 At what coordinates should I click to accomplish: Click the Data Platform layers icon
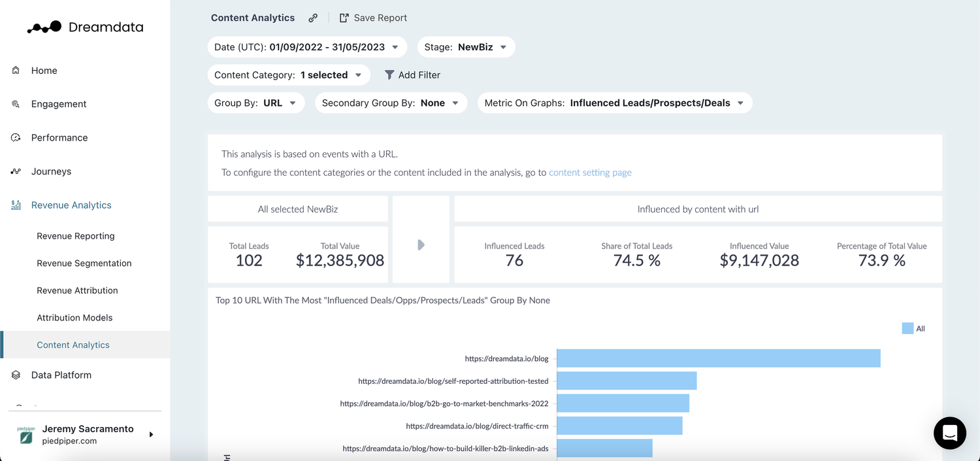click(16, 375)
